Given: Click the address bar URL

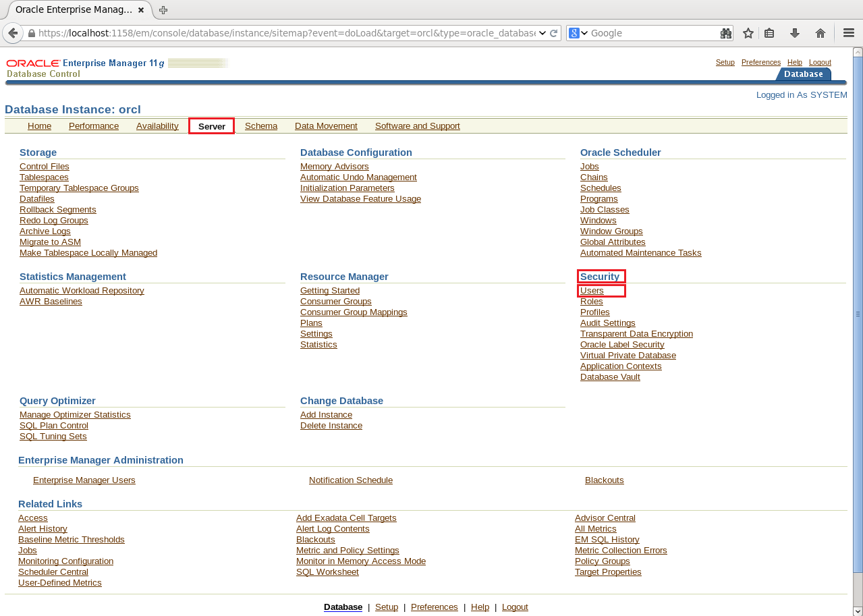Looking at the screenshot, I should pos(287,33).
